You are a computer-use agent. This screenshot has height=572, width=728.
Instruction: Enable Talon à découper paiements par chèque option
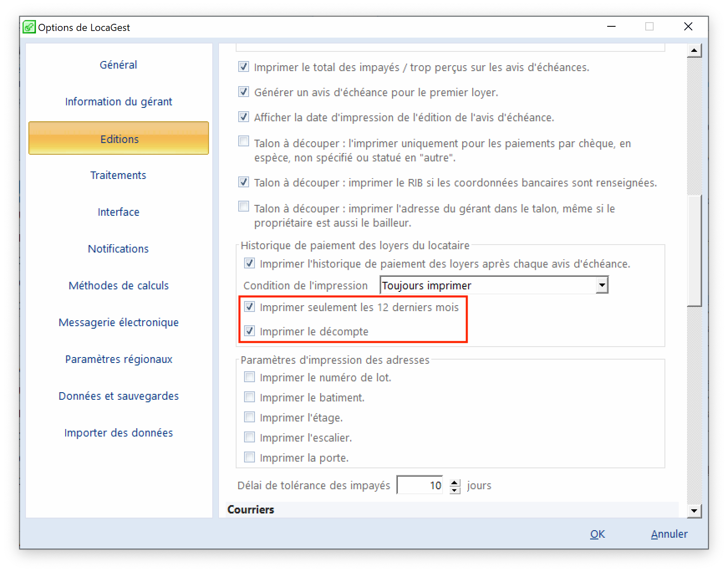coord(244,141)
